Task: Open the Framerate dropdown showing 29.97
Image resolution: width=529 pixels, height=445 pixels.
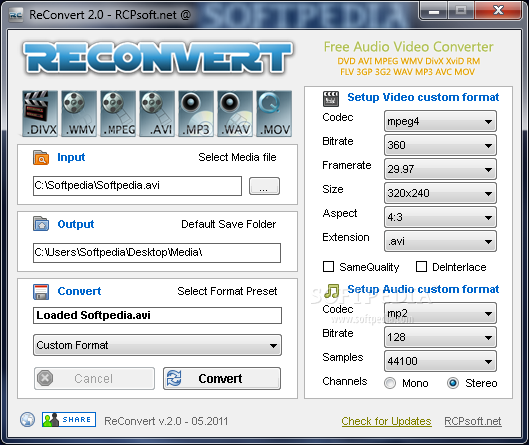Action: 440,169
